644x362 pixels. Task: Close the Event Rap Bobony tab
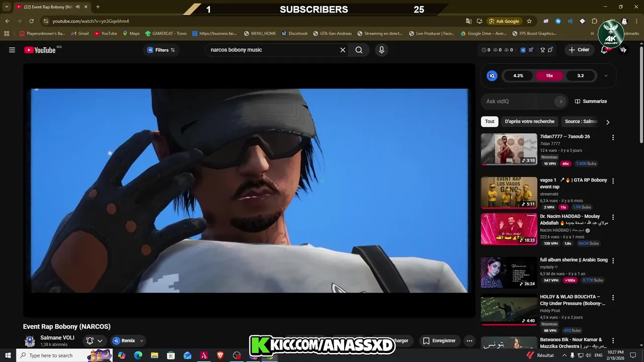coord(86,7)
